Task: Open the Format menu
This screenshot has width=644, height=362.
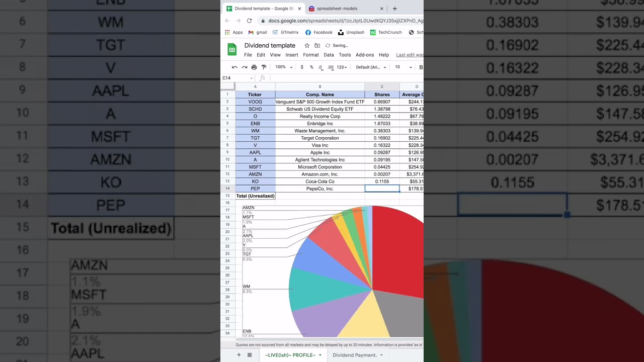Action: click(311, 55)
